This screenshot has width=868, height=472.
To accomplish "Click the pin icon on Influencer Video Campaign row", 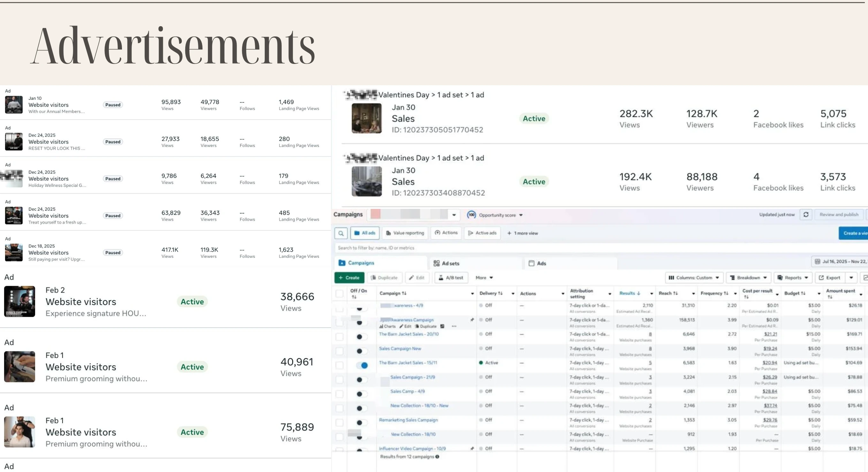I will coord(472,448).
